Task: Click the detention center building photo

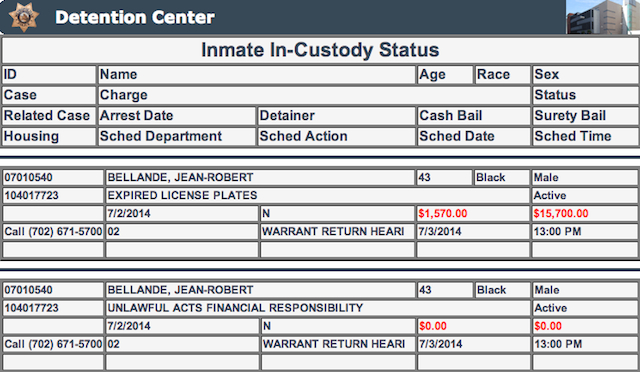Action: pos(603,17)
